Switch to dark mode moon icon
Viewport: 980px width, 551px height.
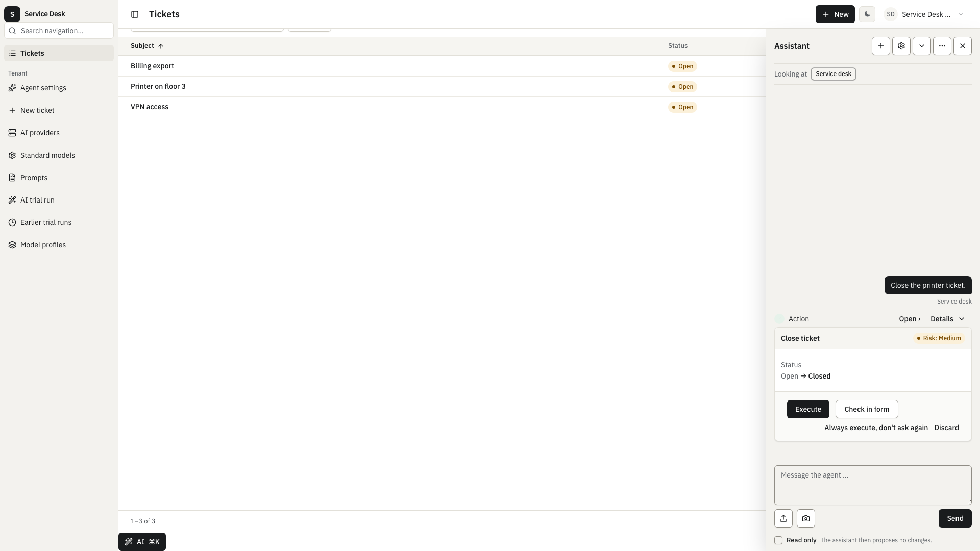pyautogui.click(x=867, y=14)
